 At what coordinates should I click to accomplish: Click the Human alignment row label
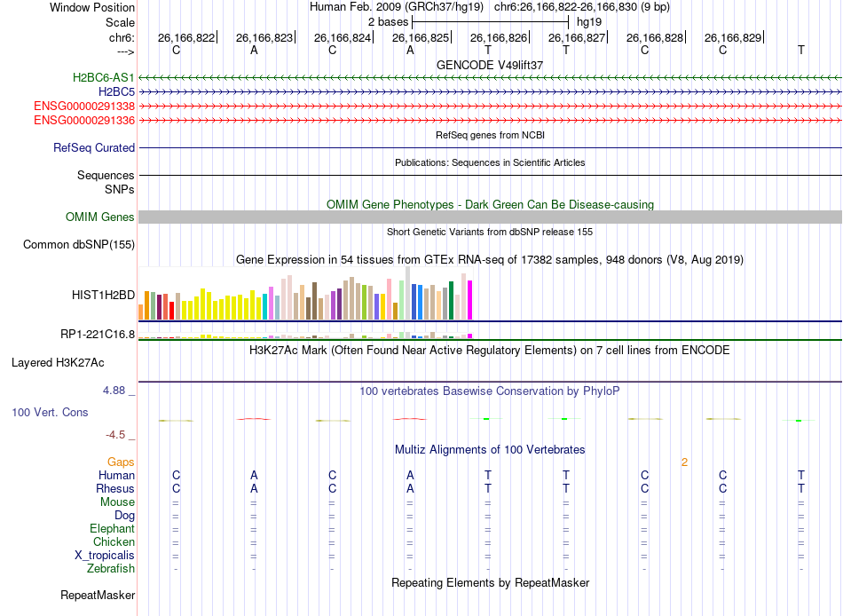pos(116,475)
